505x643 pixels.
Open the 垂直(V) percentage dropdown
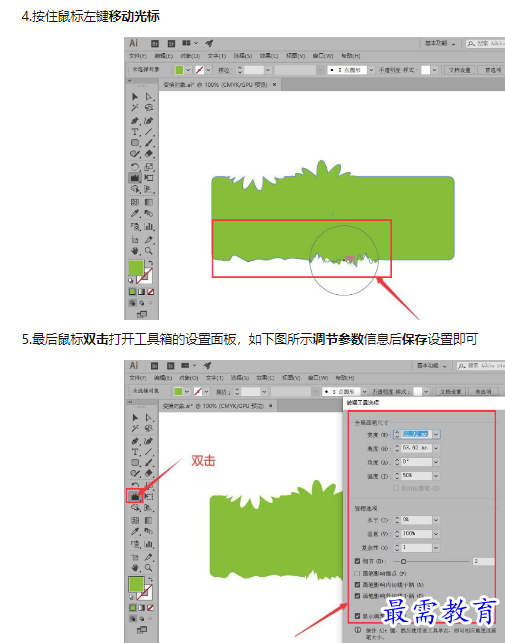(436, 534)
